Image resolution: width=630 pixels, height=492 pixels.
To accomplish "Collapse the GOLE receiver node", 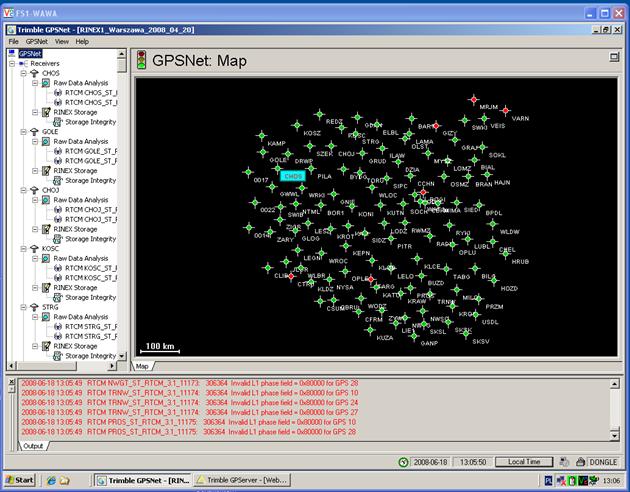I will 24,132.
